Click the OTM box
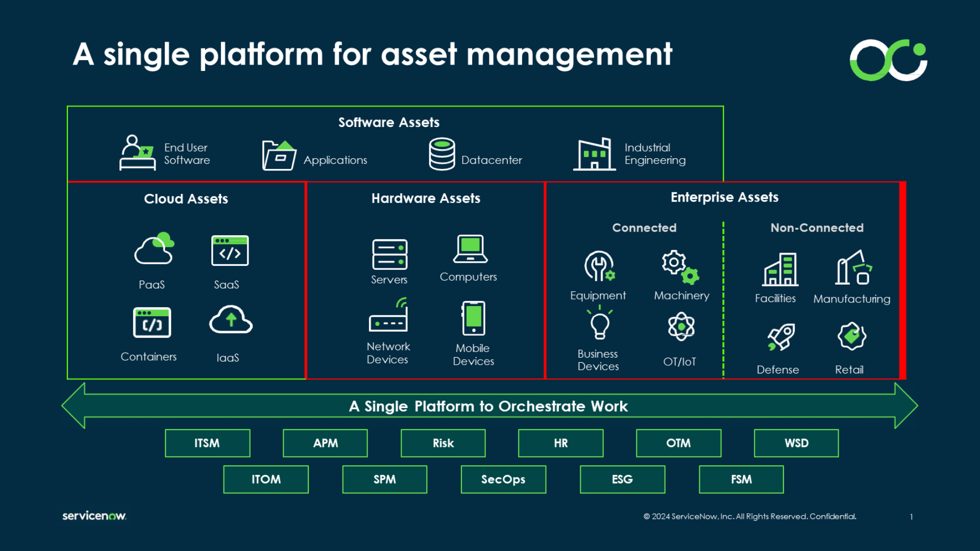 point(679,443)
